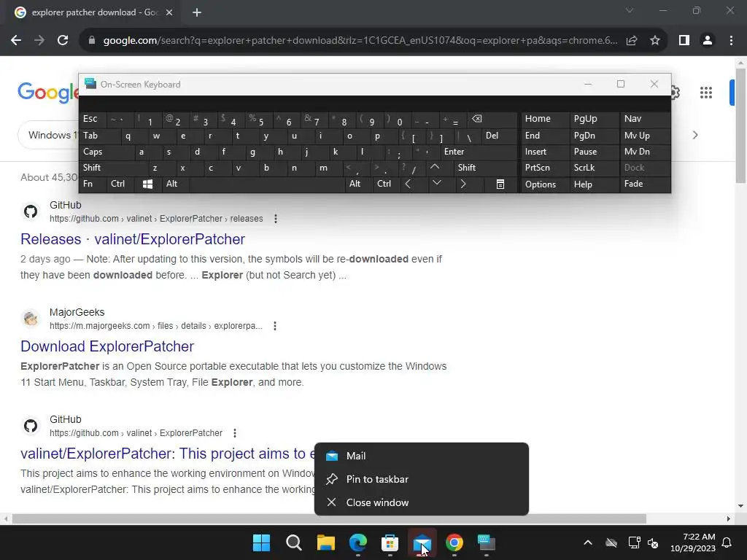This screenshot has width=747, height=560.
Task: Toggle left Shift key on On-Screen Keyboard
Action: [112, 168]
